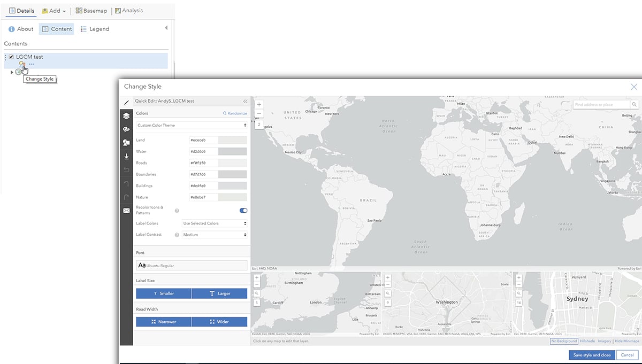642x364 pixels.
Task: Select the No Background option
Action: click(564, 341)
